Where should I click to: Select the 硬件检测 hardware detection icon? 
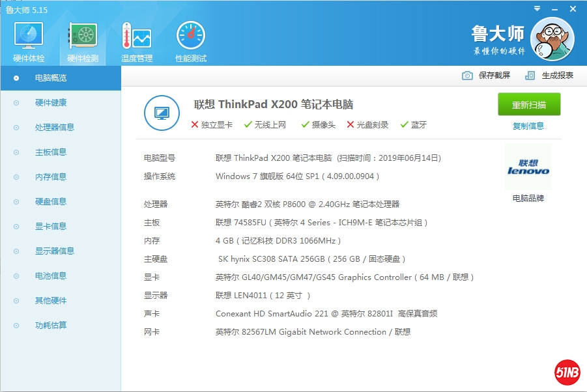[x=83, y=38]
